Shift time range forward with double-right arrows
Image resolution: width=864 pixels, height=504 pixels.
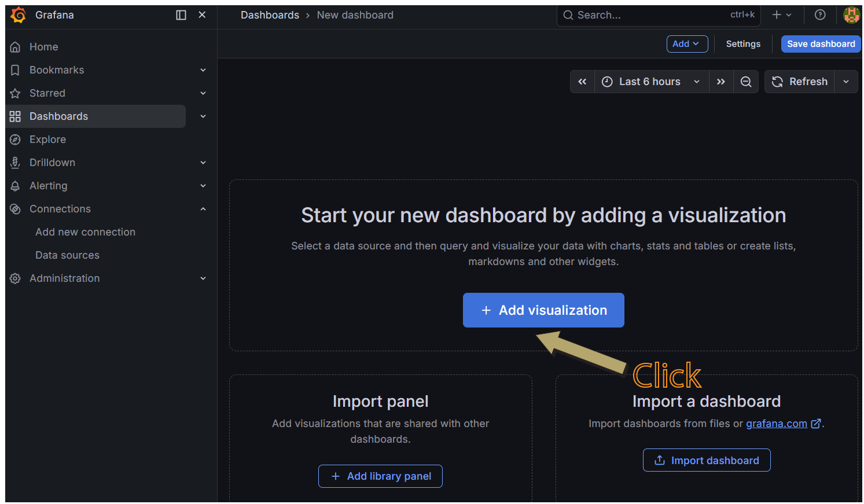pyautogui.click(x=721, y=82)
